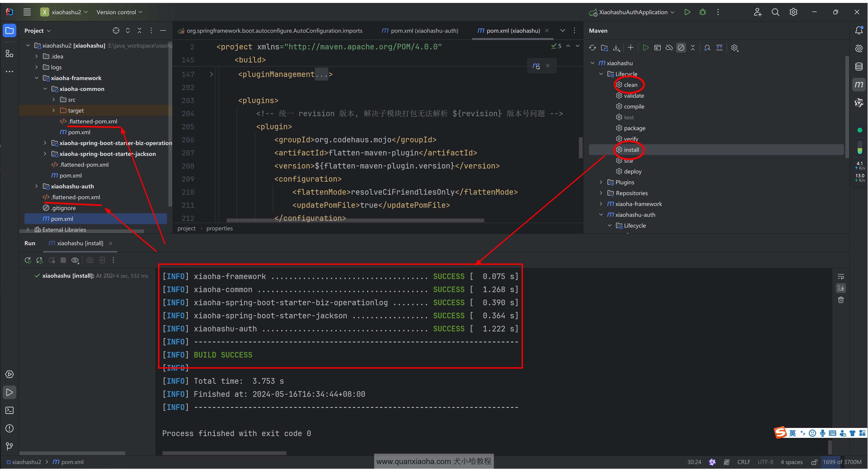Open Terminal tool window
The image size is (868, 469).
coord(9,410)
